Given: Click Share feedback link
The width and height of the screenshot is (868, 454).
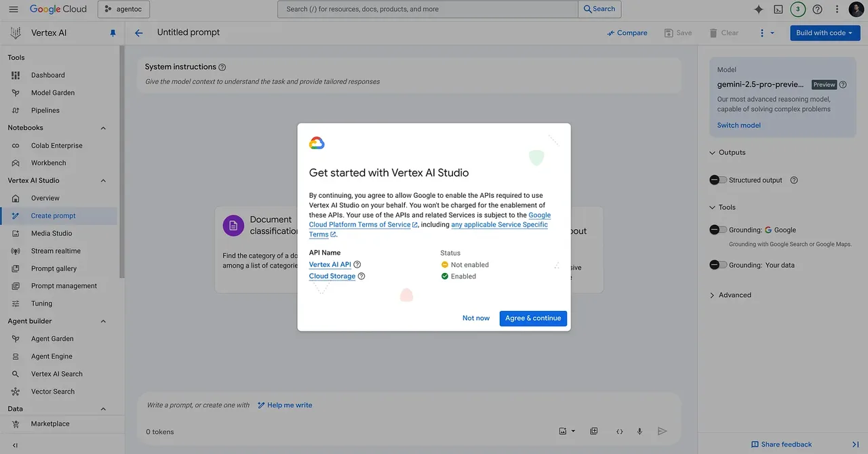Looking at the screenshot, I should point(781,445).
